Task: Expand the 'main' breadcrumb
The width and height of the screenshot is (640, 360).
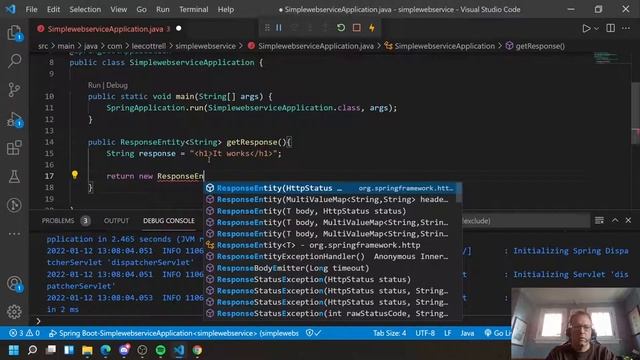Action: pyautogui.click(x=66, y=46)
